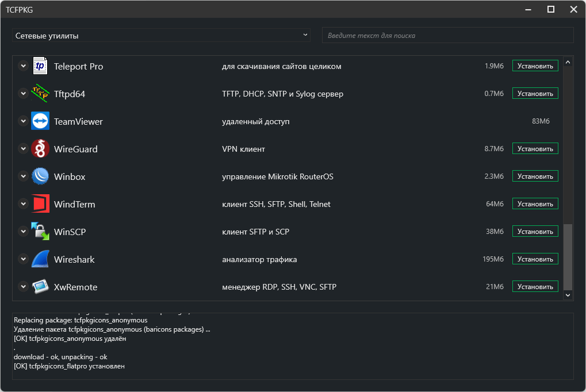Expand the TeamViewer entry chevron
Image resolution: width=586 pixels, height=392 pixels.
23,121
